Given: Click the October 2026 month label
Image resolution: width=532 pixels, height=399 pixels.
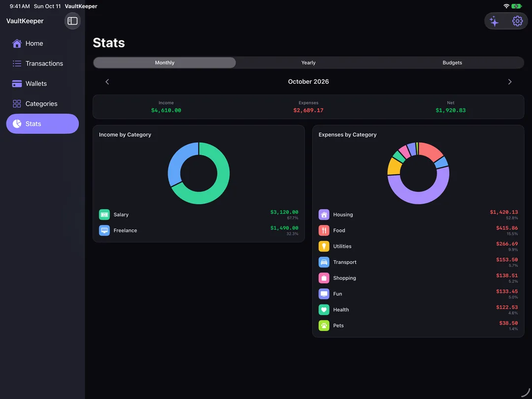Looking at the screenshot, I should pyautogui.click(x=308, y=82).
